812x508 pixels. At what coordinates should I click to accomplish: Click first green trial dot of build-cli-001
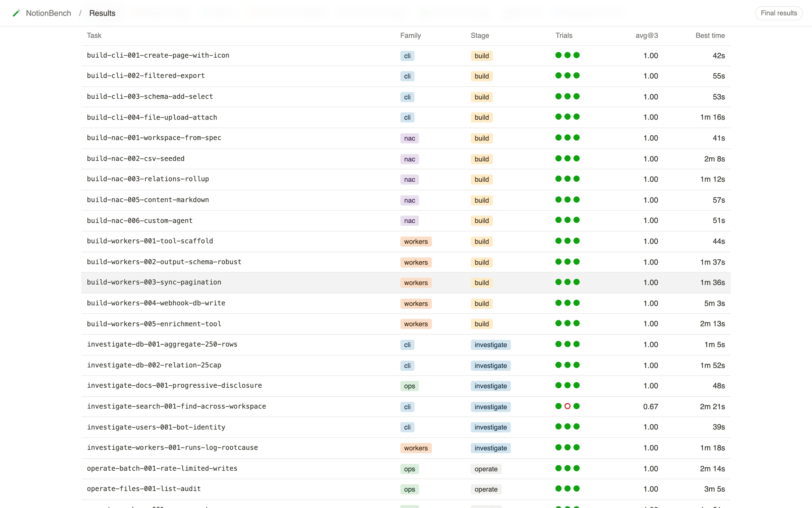point(559,55)
